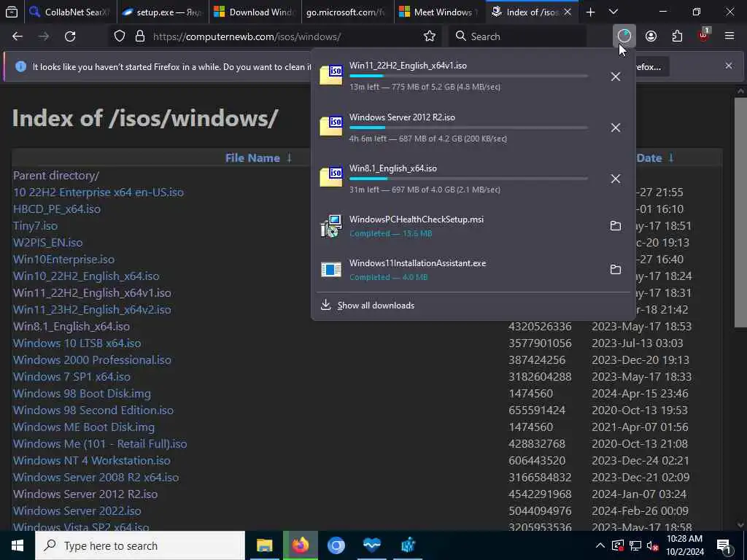This screenshot has width=747, height=560.
Task: Switch to the go.microsoft.com tab
Action: pyautogui.click(x=347, y=12)
